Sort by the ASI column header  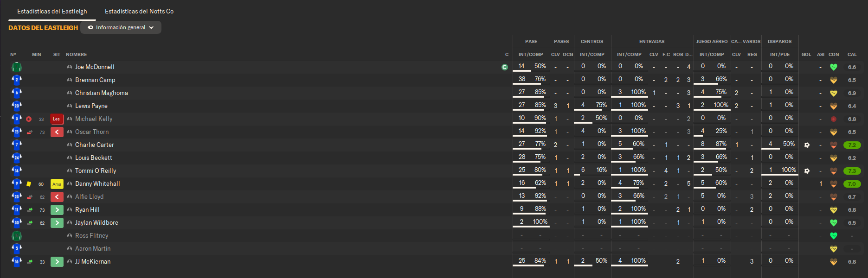(x=821, y=55)
